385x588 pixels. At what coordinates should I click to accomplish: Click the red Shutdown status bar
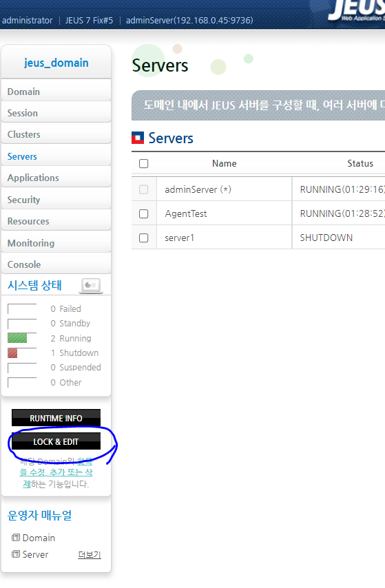(x=12, y=353)
